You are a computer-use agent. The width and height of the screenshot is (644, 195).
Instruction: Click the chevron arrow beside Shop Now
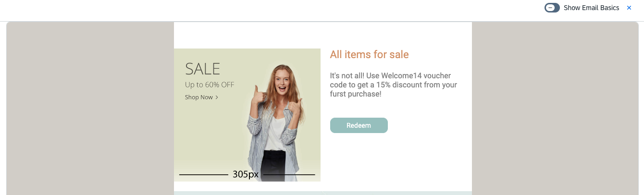click(x=217, y=97)
